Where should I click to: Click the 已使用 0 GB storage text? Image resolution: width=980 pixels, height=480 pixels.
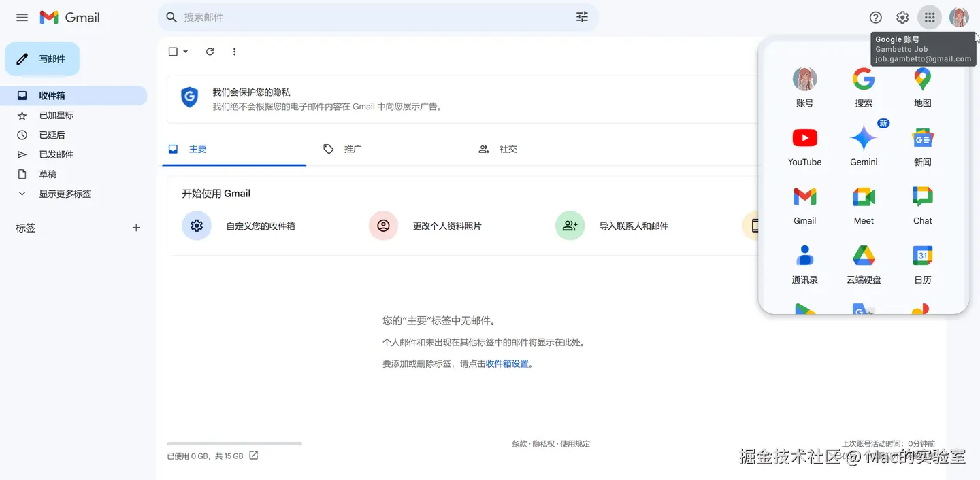(205, 456)
